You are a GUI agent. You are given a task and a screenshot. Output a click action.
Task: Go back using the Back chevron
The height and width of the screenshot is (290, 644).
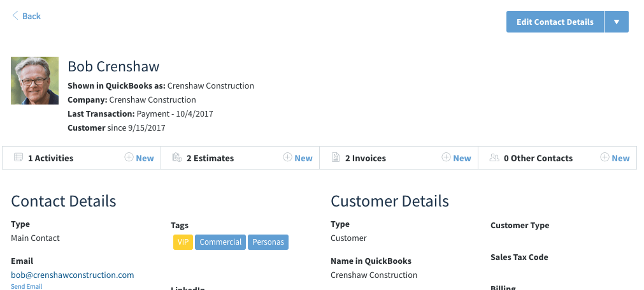[x=16, y=16]
